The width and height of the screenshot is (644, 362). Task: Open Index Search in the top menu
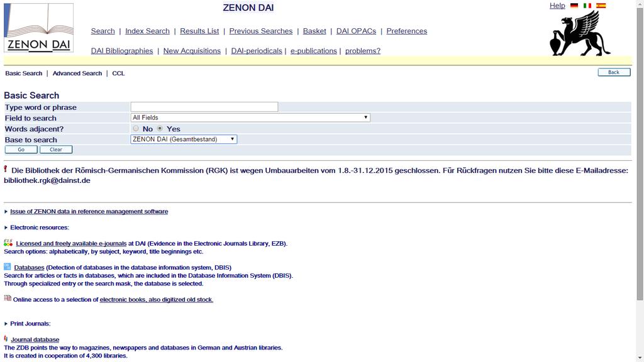pyautogui.click(x=147, y=31)
